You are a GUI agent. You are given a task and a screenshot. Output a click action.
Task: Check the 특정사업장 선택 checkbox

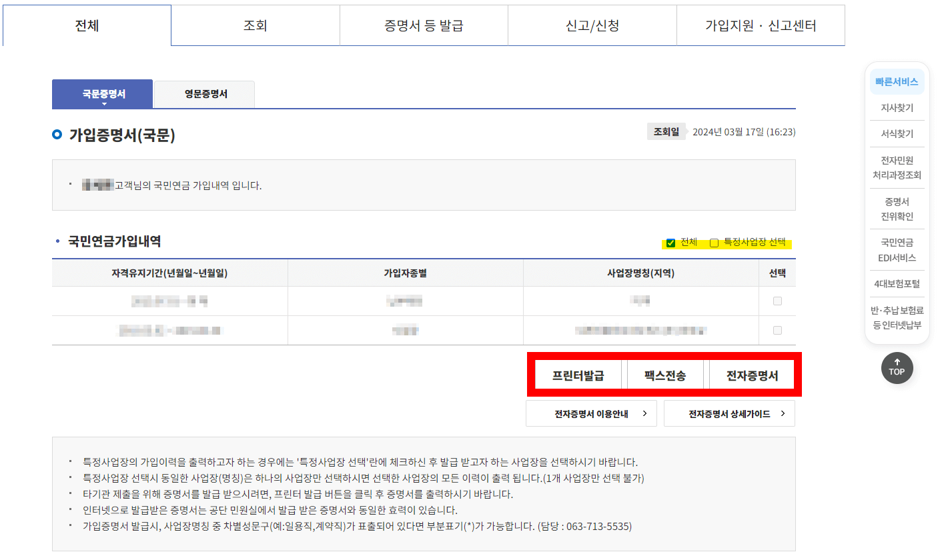click(715, 243)
